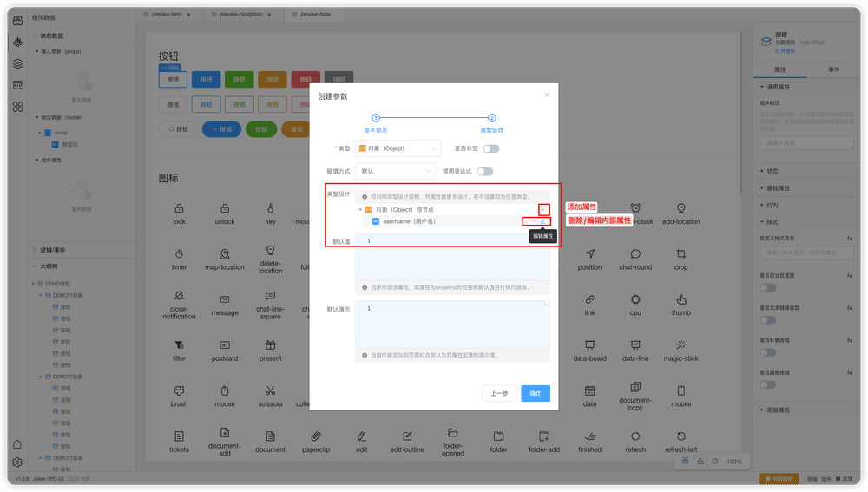This screenshot has height=492, width=868.
Task: Open the settings gear in the sidebar
Action: click(x=17, y=462)
